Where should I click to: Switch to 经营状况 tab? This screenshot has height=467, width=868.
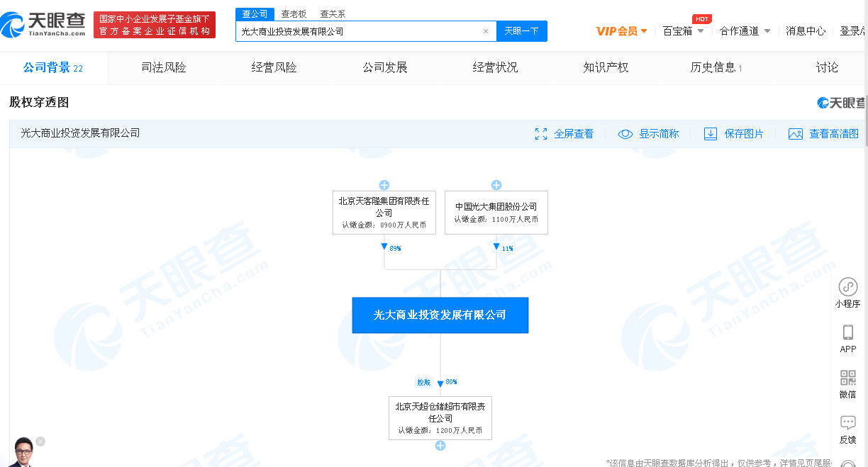click(496, 68)
